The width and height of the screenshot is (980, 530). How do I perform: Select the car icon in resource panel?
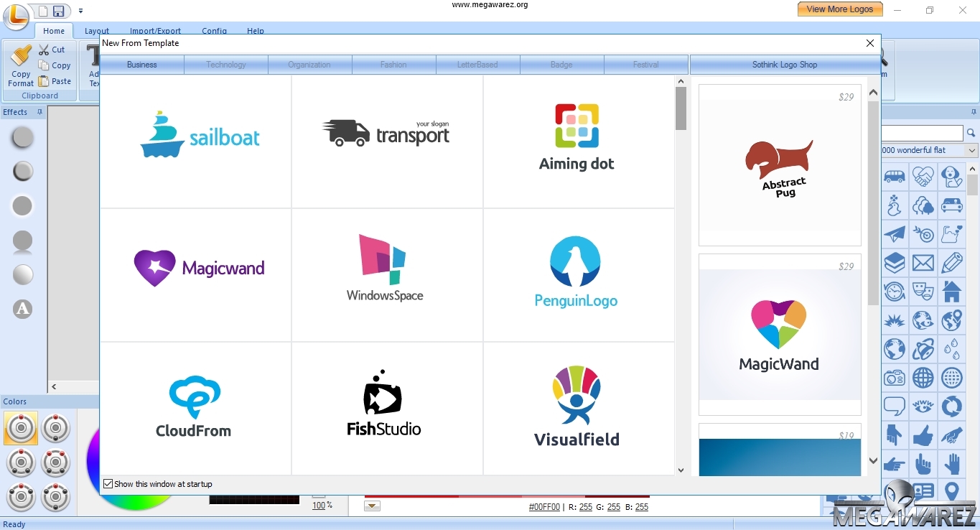(x=952, y=205)
